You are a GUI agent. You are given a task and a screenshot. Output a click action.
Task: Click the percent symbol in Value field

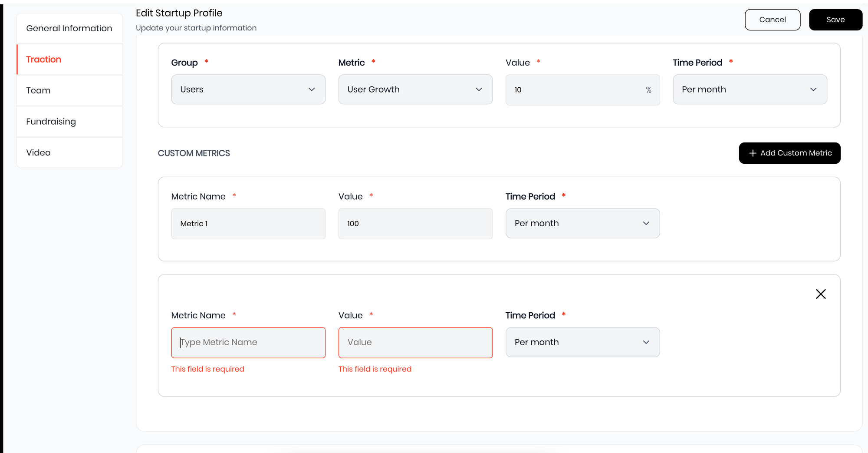[648, 90]
